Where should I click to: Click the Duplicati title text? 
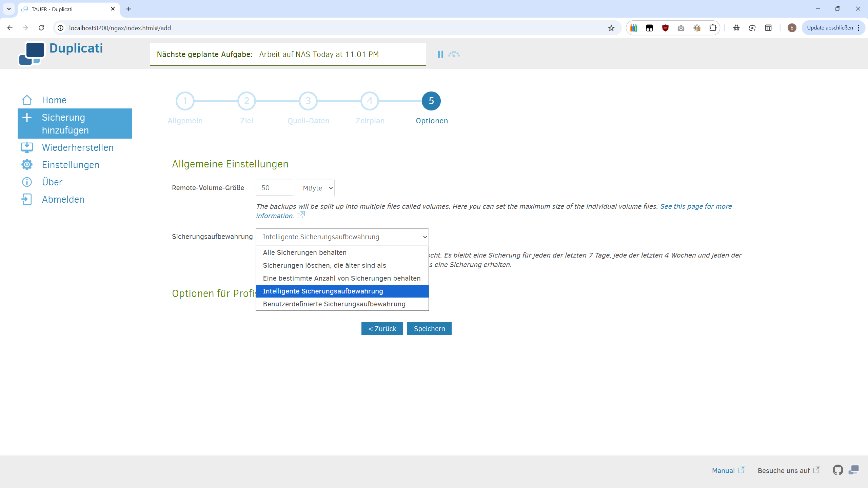pos(76,48)
